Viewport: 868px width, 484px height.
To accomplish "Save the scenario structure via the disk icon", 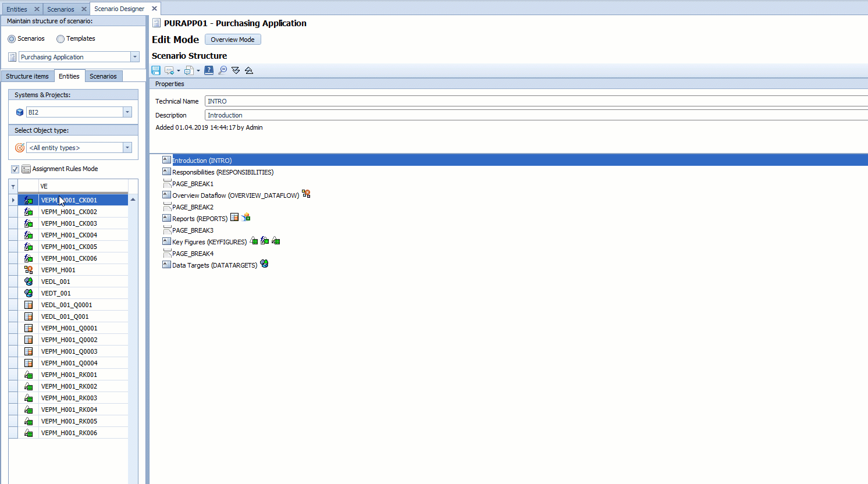I will point(156,70).
